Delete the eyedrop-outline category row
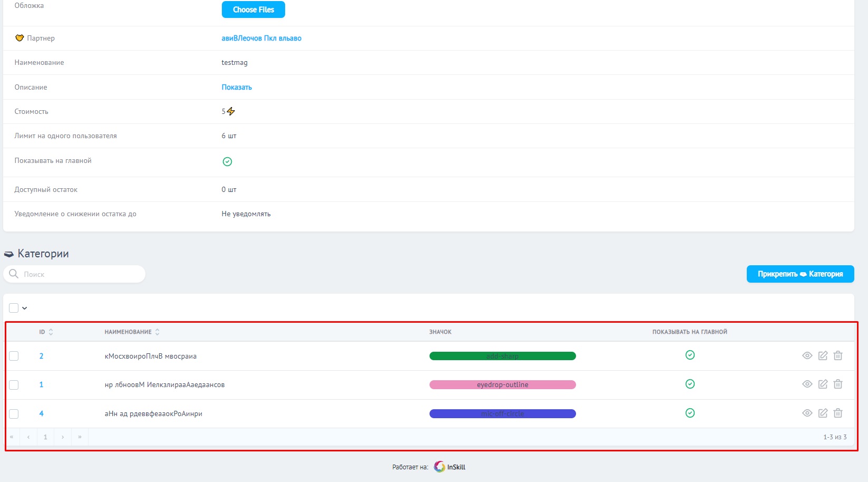 pos(838,384)
